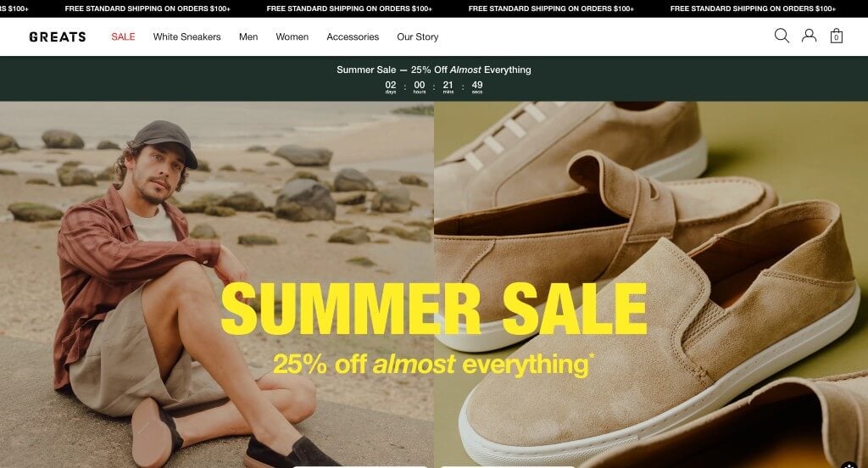Screen dimensions: 868x468
Task: Click the SUMMER SALE hero headline
Action: tap(434, 309)
